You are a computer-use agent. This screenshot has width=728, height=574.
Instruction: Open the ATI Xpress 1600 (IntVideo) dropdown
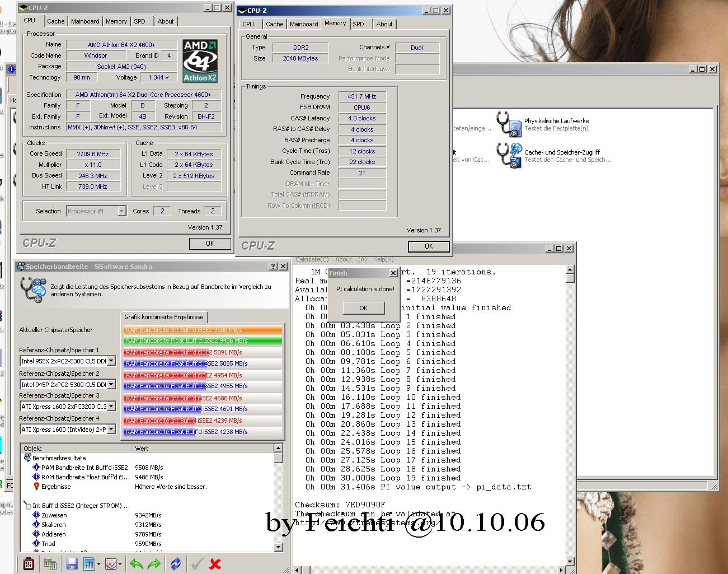(111, 430)
